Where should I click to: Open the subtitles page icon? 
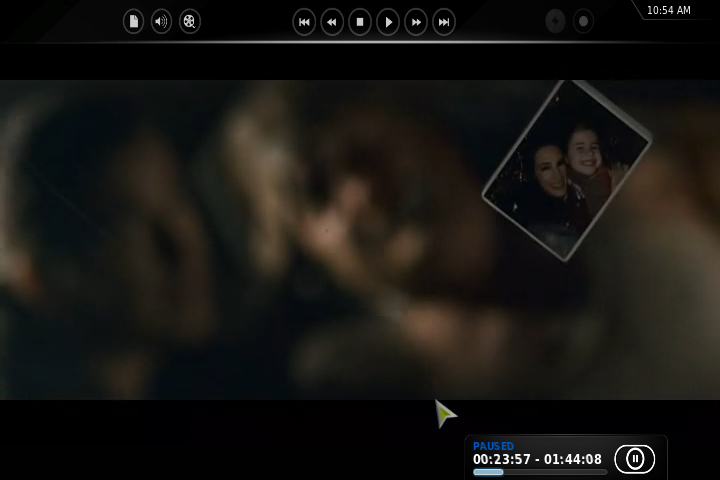(134, 22)
